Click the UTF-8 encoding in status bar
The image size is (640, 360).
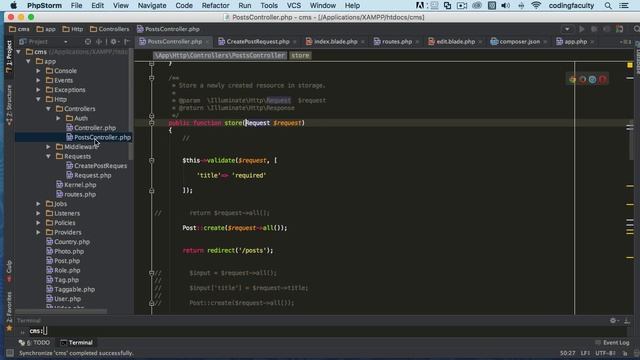click(605, 353)
